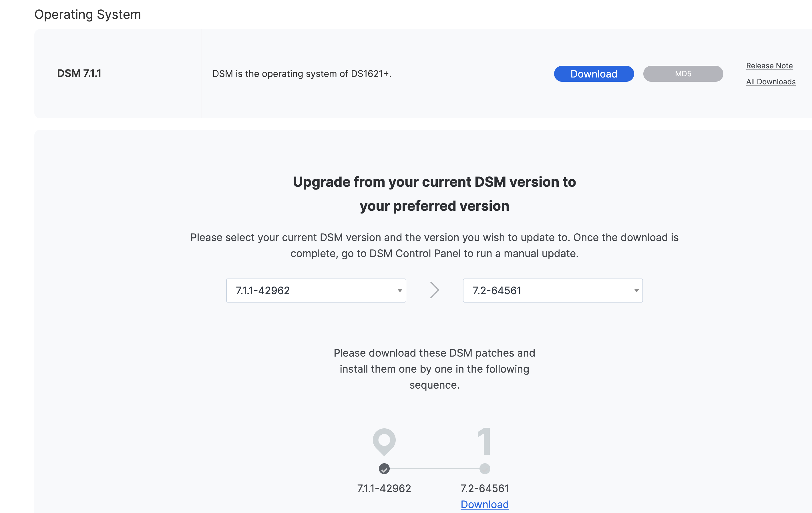Click the MD5 checksum button
This screenshot has height=513, width=812.
(683, 73)
